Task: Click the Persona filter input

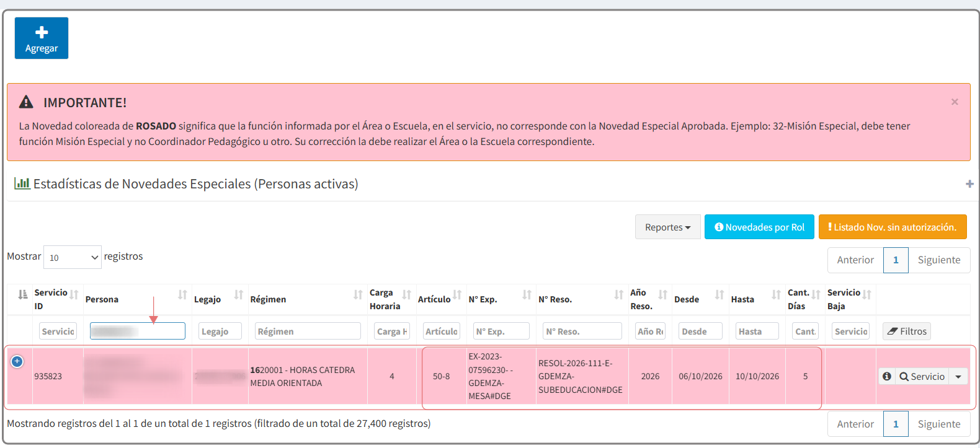Action: [138, 331]
